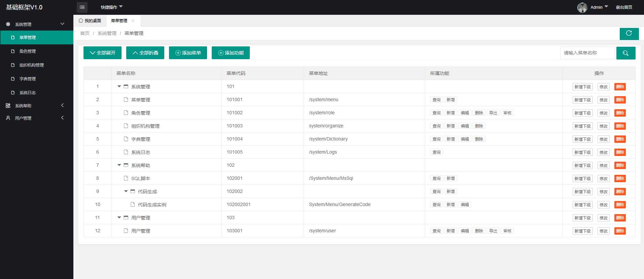
Task: Click 导出 tag in 角色管理 row
Action: point(493,113)
